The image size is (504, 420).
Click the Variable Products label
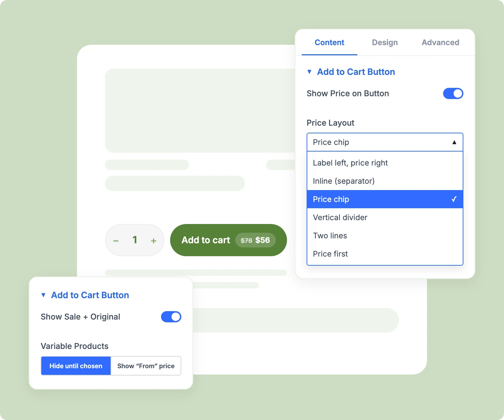[x=75, y=346]
